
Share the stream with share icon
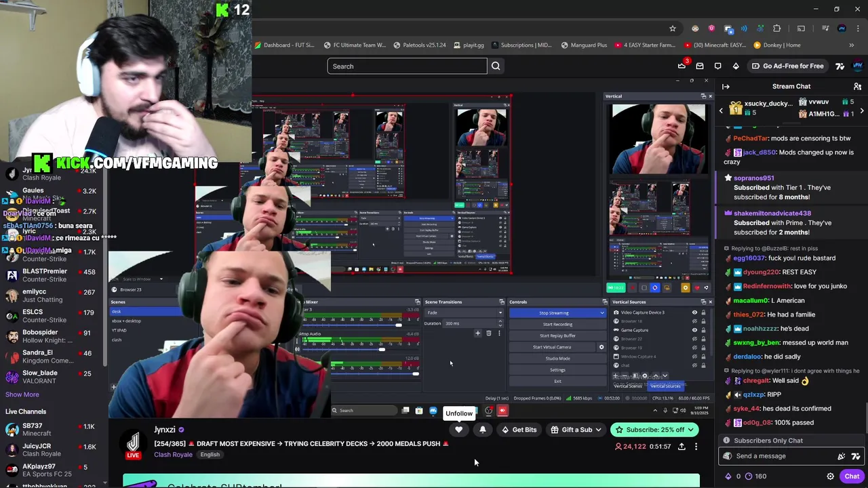click(x=682, y=447)
